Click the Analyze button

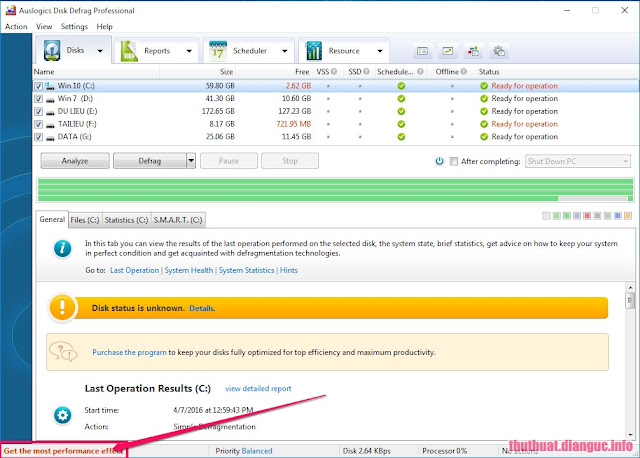click(75, 161)
